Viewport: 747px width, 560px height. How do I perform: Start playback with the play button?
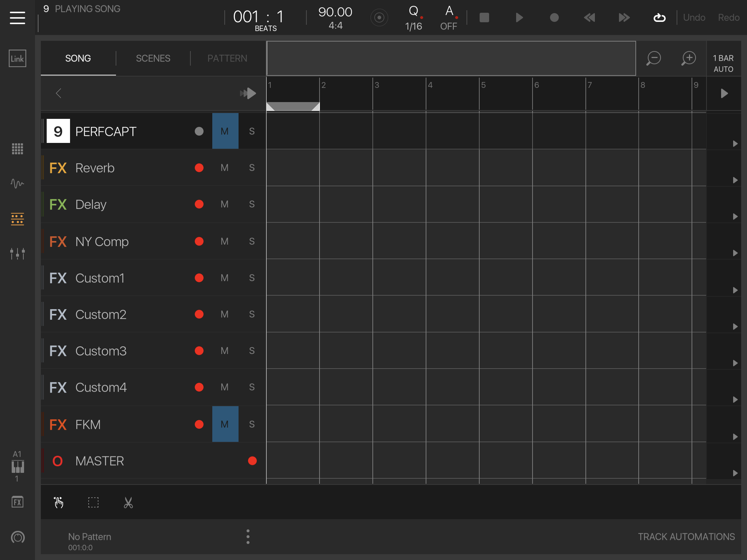pos(519,17)
